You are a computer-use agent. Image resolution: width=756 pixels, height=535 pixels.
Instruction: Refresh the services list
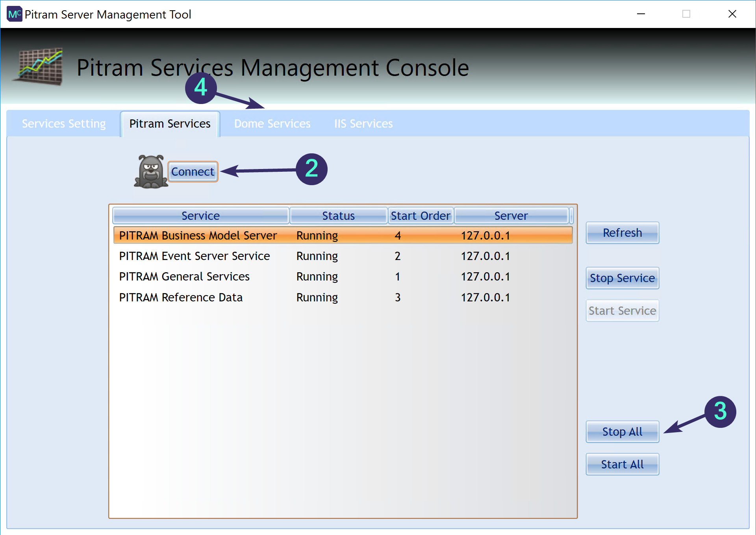(622, 233)
